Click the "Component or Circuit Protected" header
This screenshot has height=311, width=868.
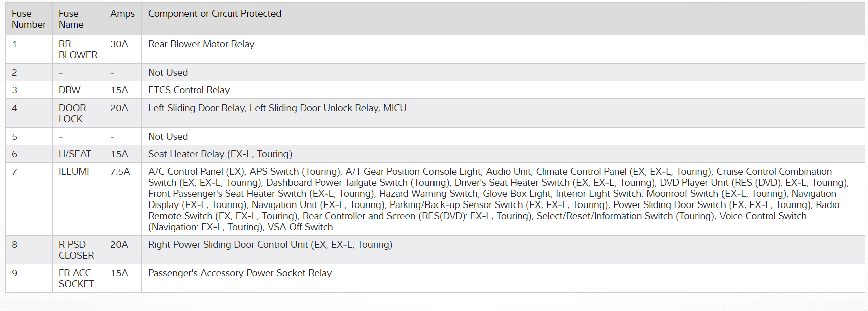click(x=214, y=14)
